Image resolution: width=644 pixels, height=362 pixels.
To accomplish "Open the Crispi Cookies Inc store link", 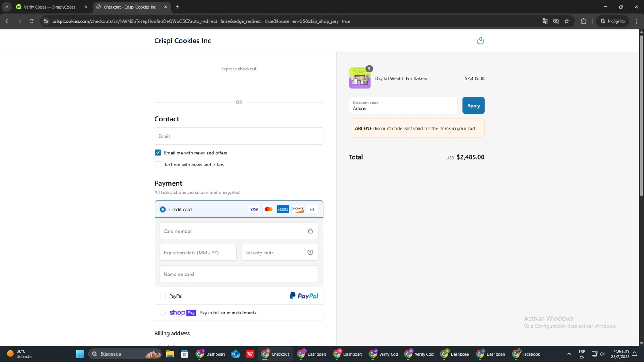I will pos(182,41).
